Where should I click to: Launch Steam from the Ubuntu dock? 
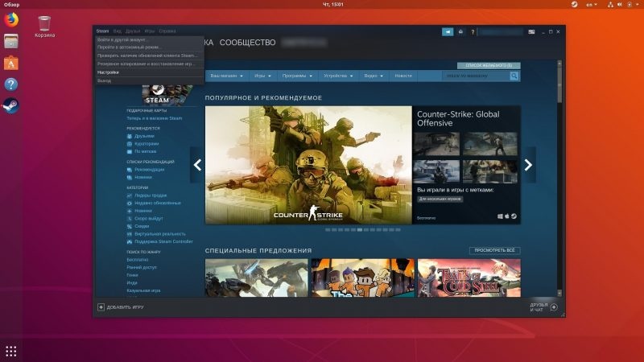click(x=11, y=105)
